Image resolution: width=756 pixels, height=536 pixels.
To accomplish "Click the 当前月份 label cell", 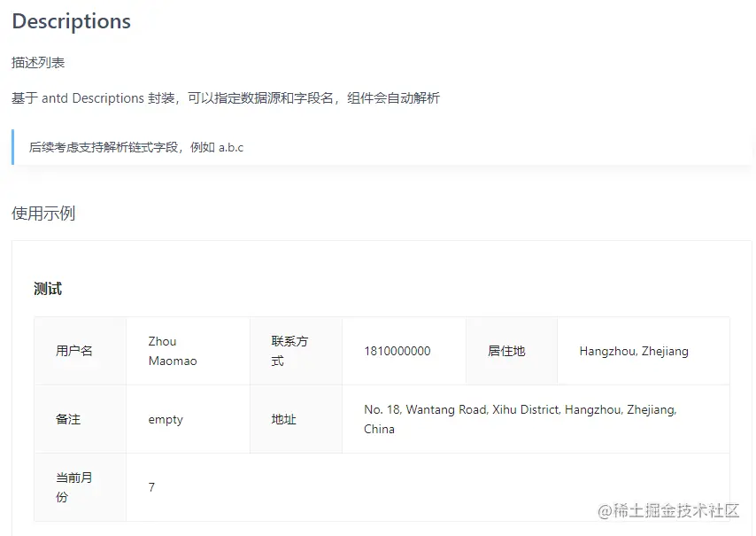I will click(80, 487).
